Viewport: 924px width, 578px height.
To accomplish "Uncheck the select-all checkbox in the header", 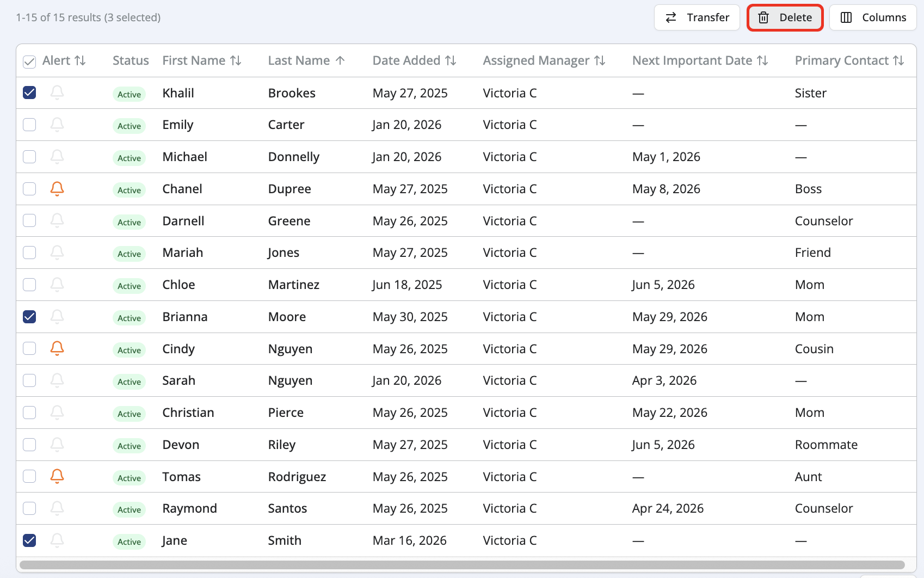I will click(29, 60).
